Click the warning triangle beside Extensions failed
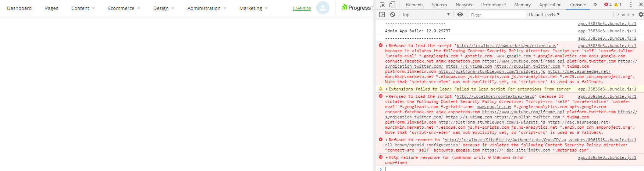Image resolution: width=644 pixels, height=171 pixels. (x=381, y=89)
